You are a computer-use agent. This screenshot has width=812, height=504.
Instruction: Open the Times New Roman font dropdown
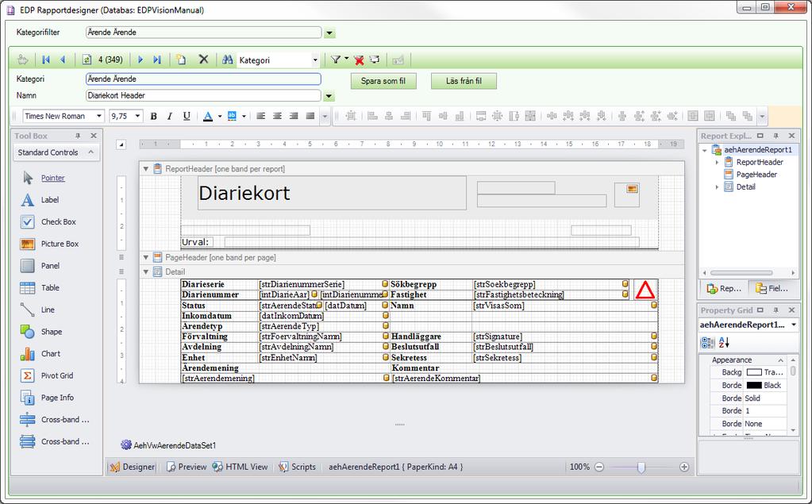coord(99,116)
